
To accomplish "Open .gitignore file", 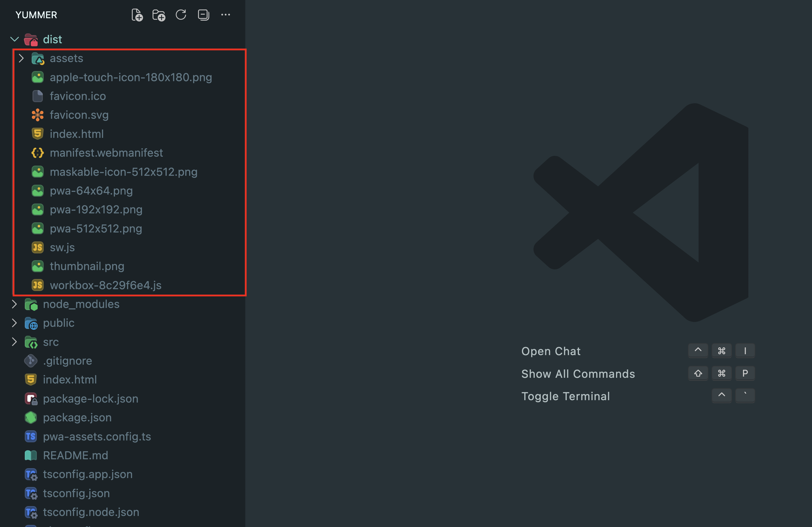I will tap(68, 361).
